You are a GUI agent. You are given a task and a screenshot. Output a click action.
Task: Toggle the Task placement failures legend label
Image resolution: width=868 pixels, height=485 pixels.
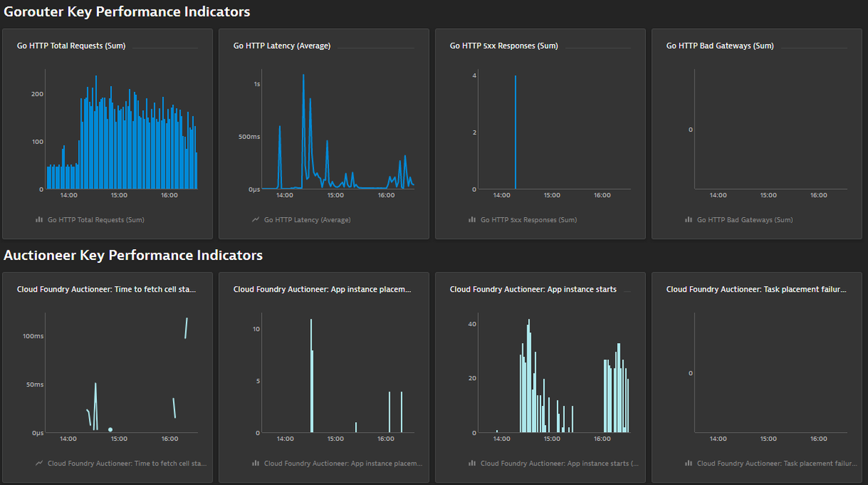click(776, 463)
